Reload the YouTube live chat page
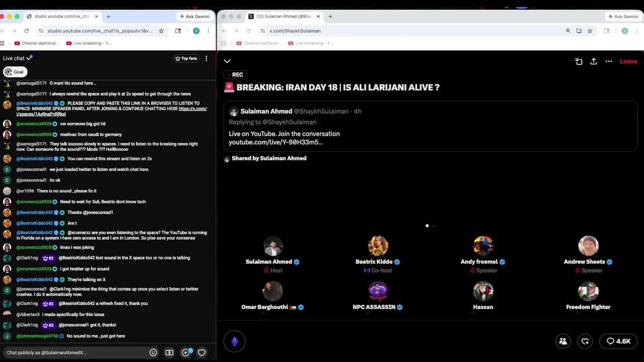The width and height of the screenshot is (644, 362). [x=27, y=31]
